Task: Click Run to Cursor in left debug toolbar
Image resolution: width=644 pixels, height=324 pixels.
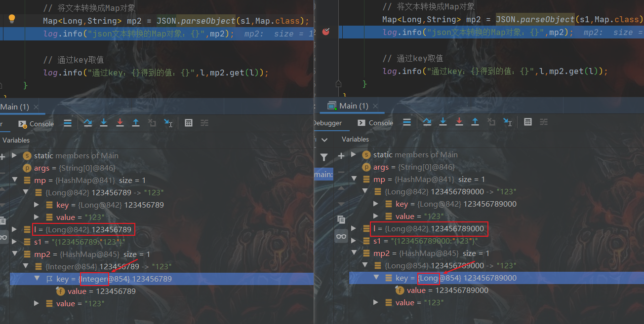Action: pyautogui.click(x=168, y=123)
